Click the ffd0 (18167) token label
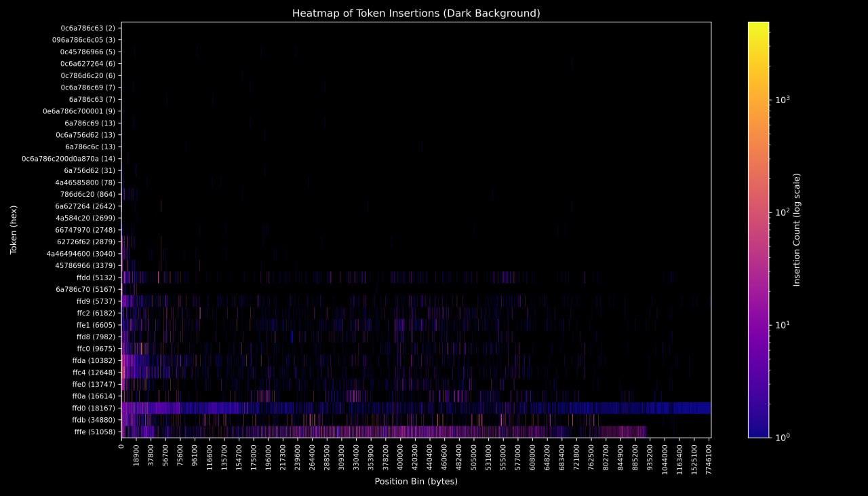 (94, 408)
